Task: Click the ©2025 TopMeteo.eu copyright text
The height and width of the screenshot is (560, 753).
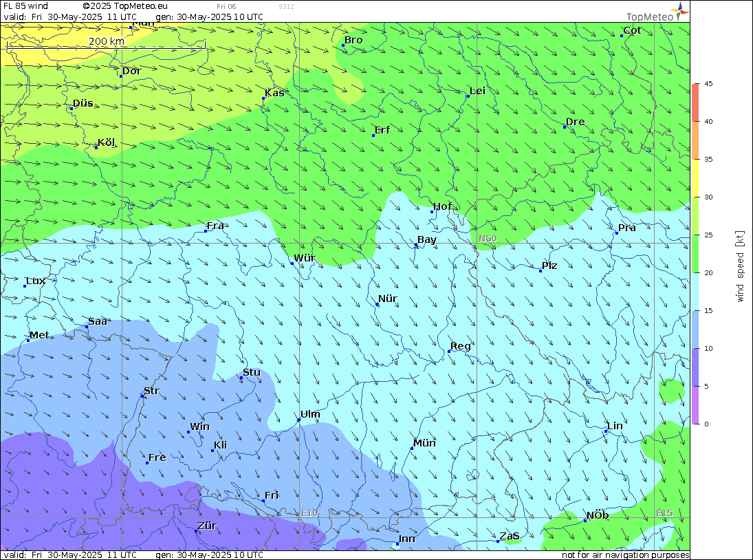Action: point(125,6)
